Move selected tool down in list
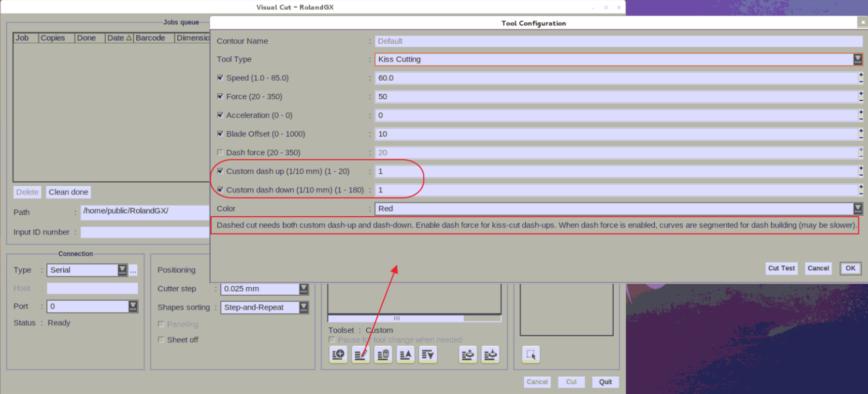868x394 pixels. [428, 354]
